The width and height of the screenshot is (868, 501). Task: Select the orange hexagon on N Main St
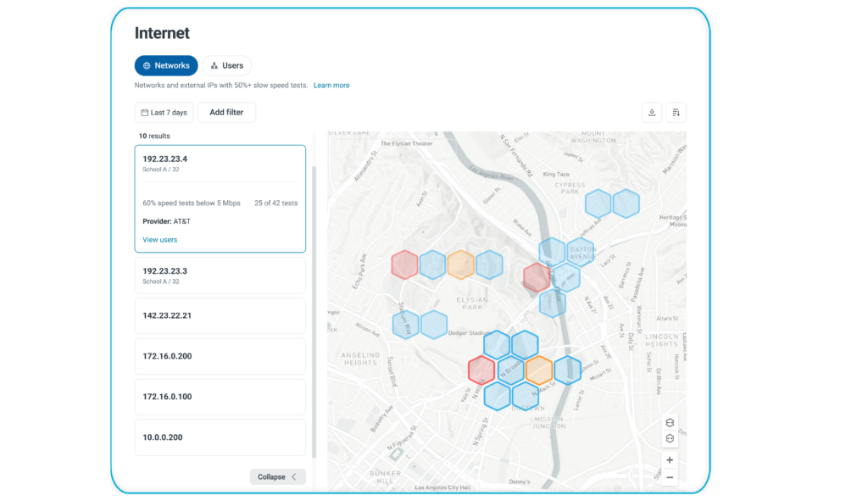pyautogui.click(x=538, y=370)
